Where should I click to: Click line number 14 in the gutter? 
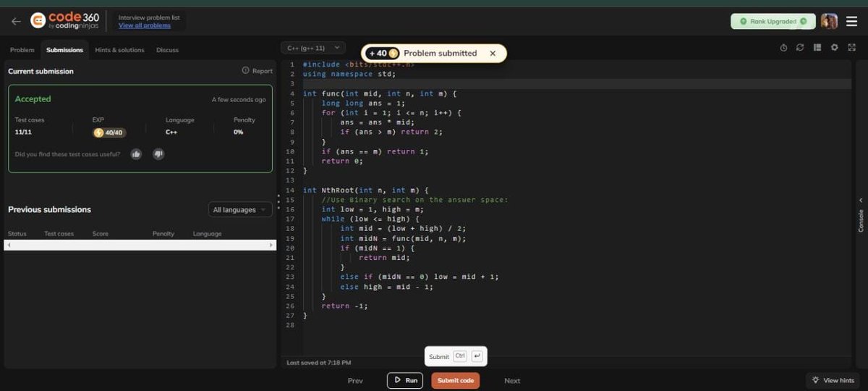[290, 190]
